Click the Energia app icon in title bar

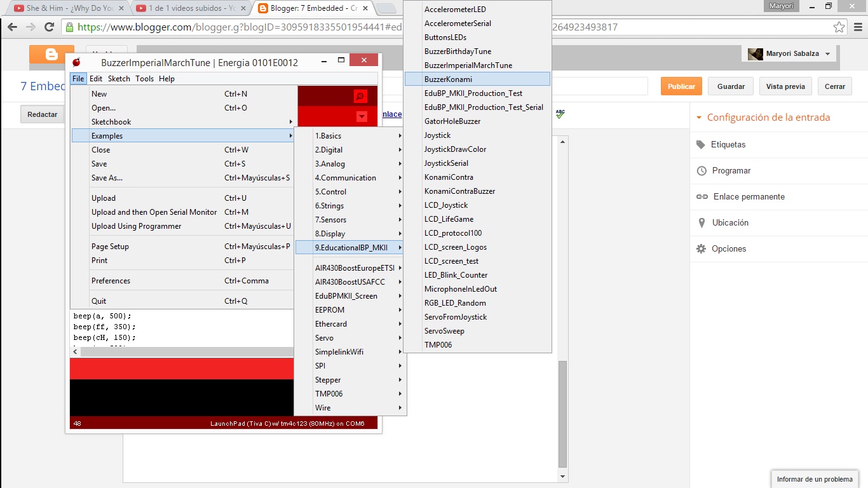pos(77,62)
